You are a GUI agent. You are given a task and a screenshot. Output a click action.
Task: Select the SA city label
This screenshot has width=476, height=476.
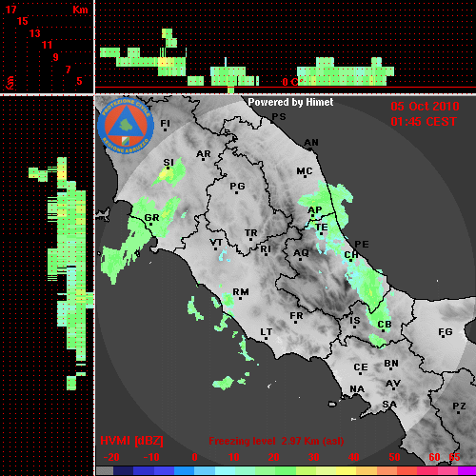(x=389, y=405)
